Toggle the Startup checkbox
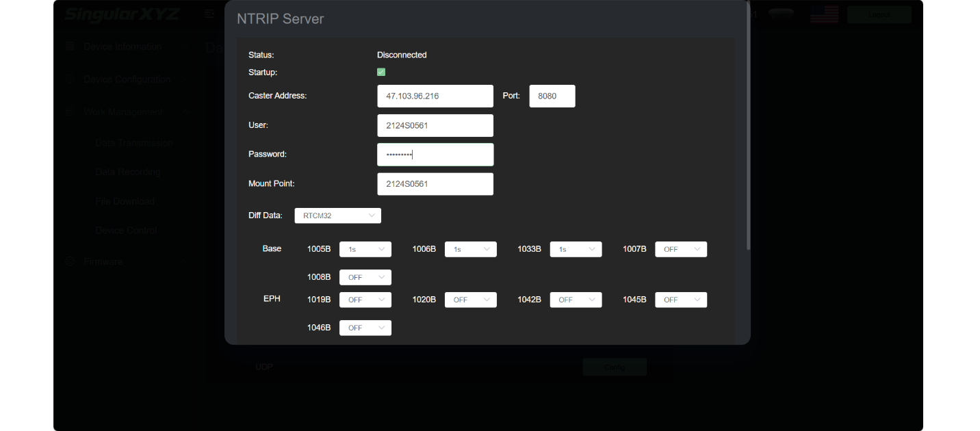 [x=381, y=72]
